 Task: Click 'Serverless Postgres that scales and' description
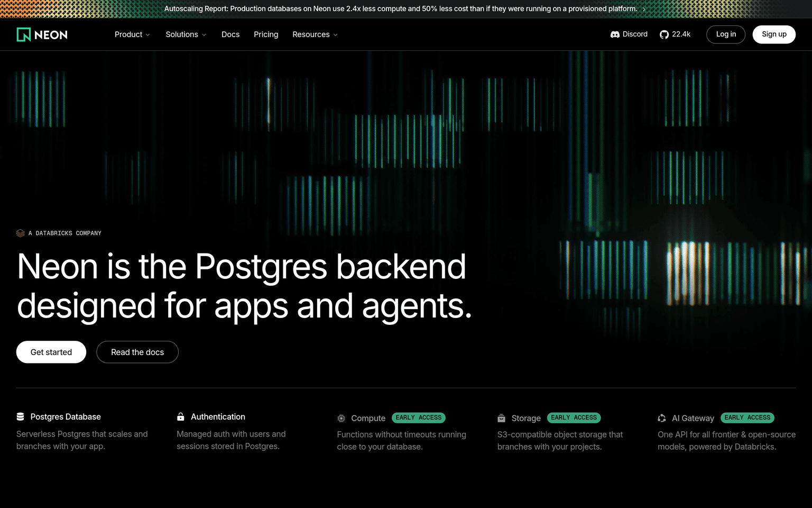click(x=82, y=434)
